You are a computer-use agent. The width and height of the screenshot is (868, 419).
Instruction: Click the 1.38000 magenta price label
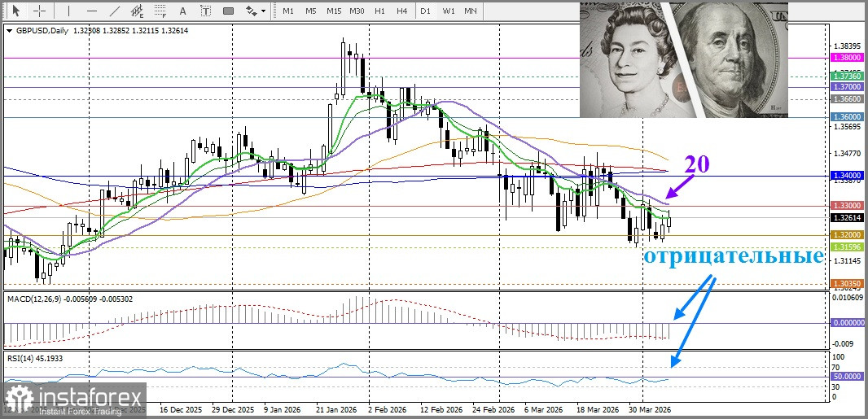pos(848,57)
